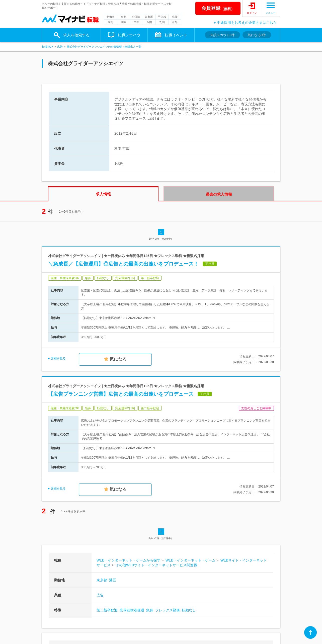
Task: Select the 海外 region link
Action: 175,22
